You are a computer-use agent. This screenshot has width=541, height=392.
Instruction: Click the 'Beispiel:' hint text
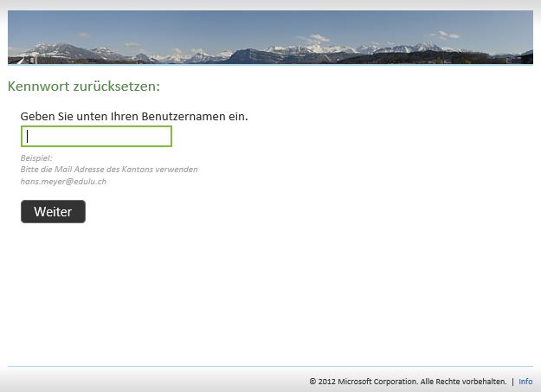[36, 158]
